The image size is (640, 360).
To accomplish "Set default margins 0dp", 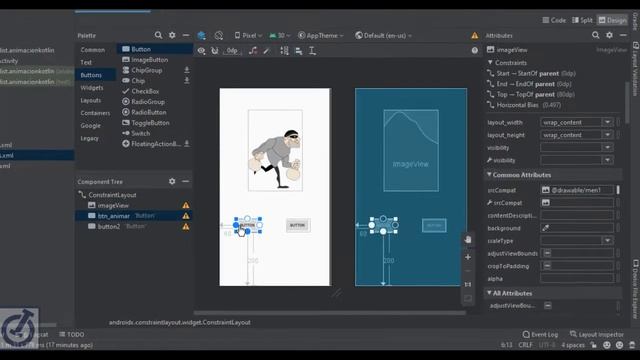I will pyautogui.click(x=232, y=51).
